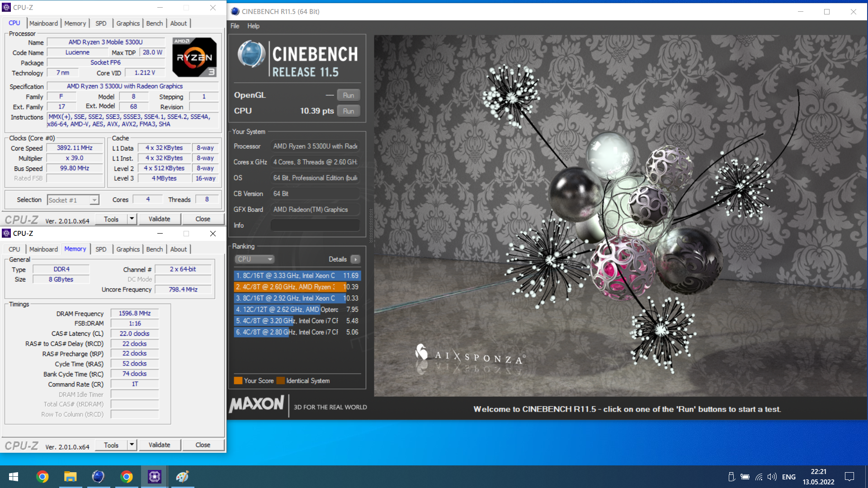Click the volume icon in system tray
This screenshot has width=868, height=488.
click(772, 477)
